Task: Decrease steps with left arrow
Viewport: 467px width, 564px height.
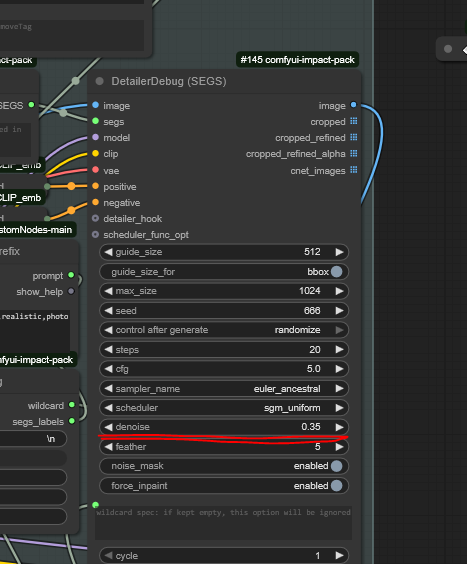Action: [108, 350]
